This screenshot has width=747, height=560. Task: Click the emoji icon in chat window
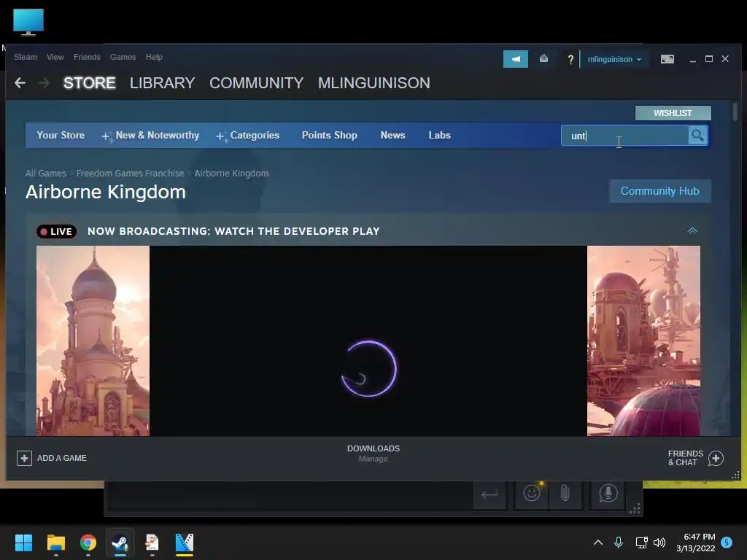click(x=532, y=493)
